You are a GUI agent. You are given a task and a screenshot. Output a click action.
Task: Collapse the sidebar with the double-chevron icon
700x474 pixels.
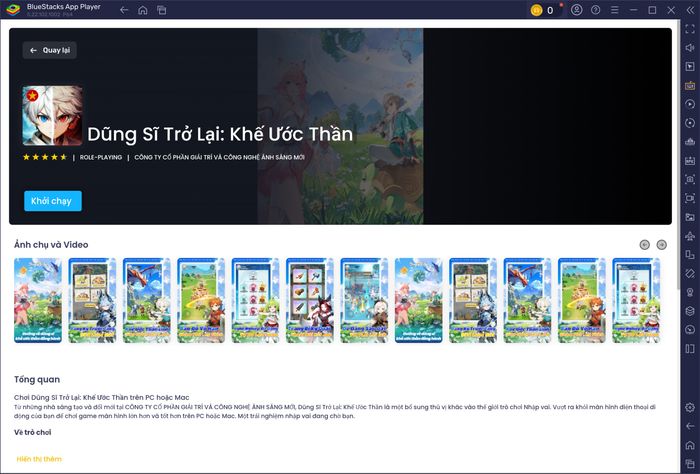click(690, 10)
